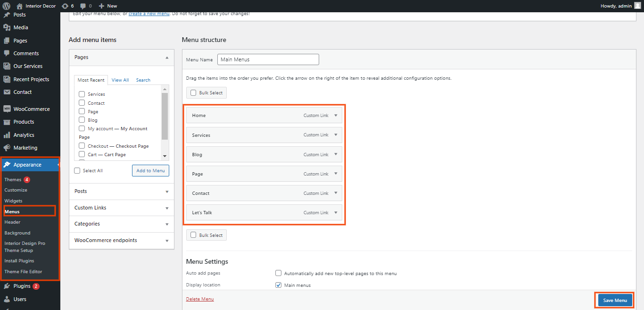This screenshot has height=310, width=644.
Task: Click the Save Menu button
Action: point(615,301)
